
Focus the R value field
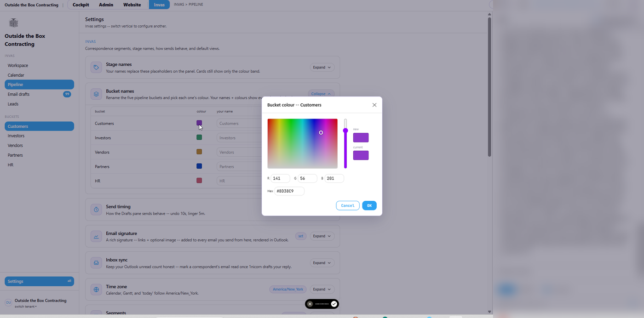[x=280, y=178]
